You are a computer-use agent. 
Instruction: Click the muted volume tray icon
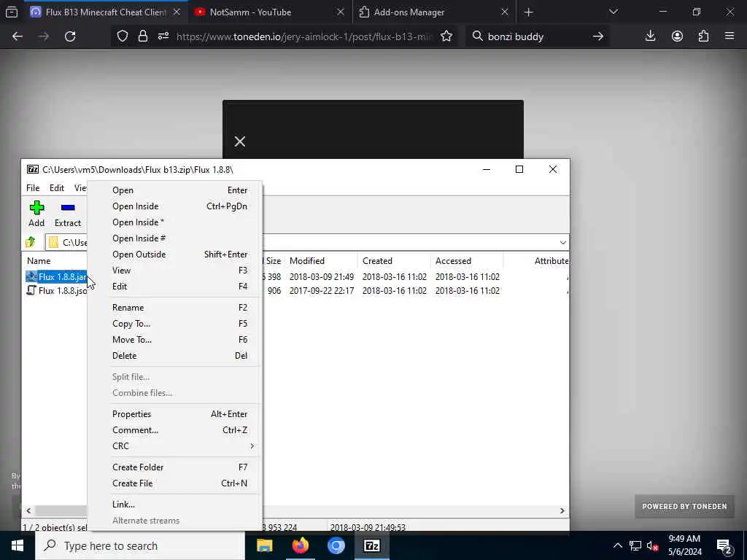[x=652, y=546]
